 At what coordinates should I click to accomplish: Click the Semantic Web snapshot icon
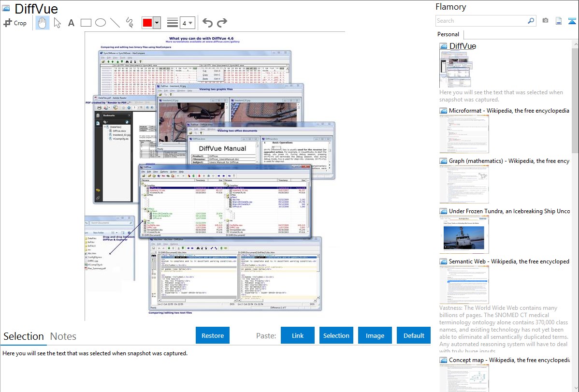point(443,261)
